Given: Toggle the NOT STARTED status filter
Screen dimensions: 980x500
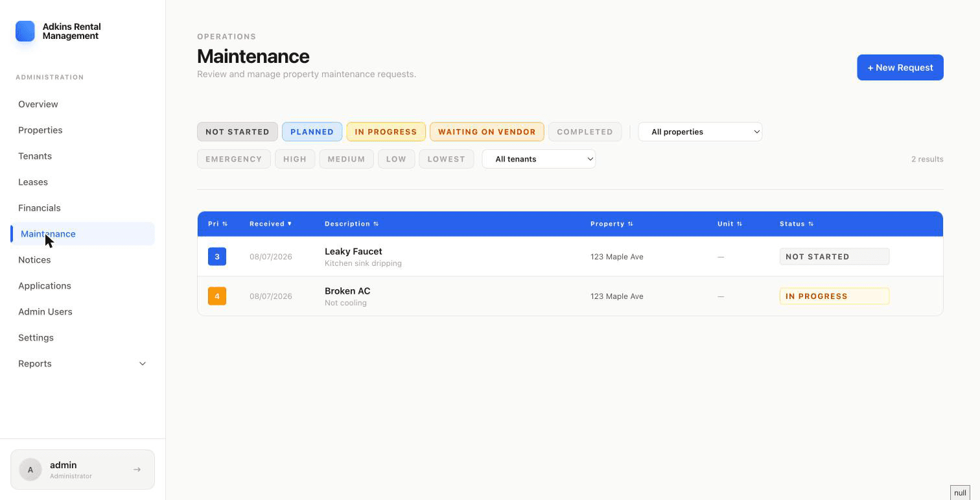Looking at the screenshot, I should pos(237,132).
